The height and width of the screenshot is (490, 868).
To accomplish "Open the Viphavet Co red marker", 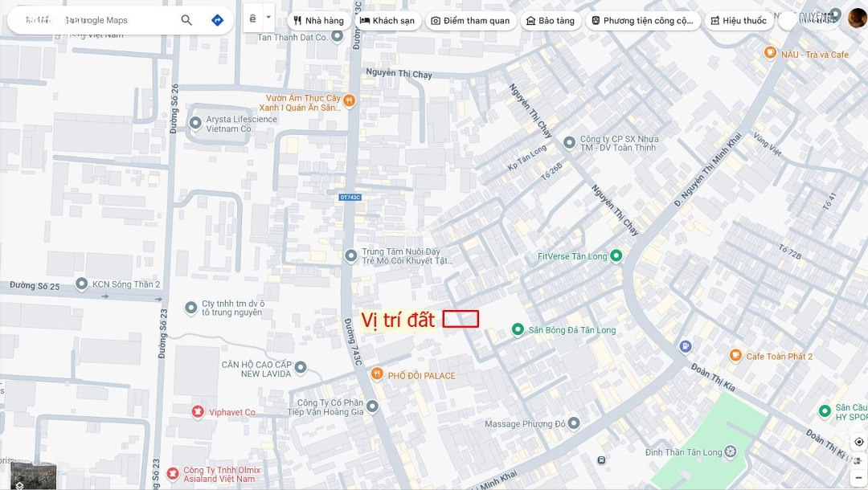I will [198, 411].
